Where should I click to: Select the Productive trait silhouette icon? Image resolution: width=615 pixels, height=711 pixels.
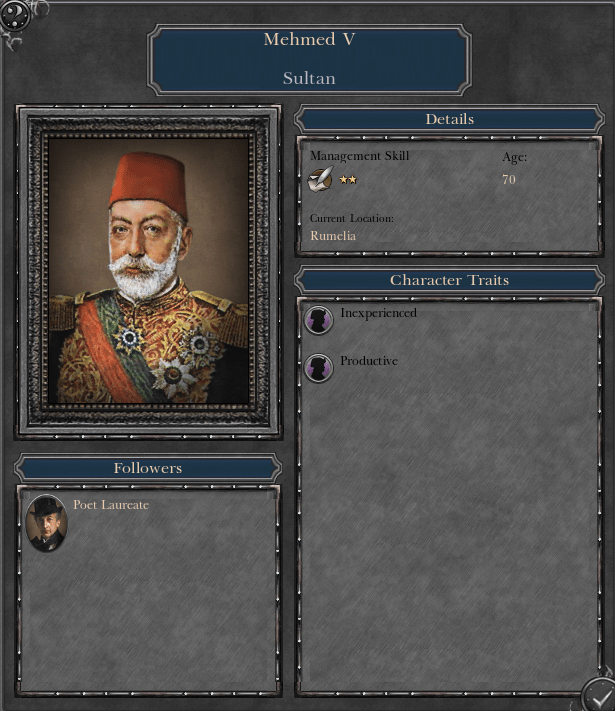(318, 368)
